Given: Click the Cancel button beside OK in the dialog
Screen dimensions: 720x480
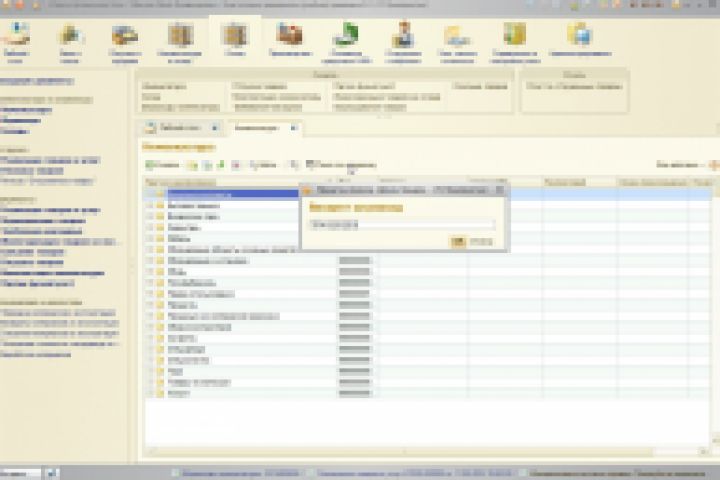Looking at the screenshot, I should [x=481, y=242].
